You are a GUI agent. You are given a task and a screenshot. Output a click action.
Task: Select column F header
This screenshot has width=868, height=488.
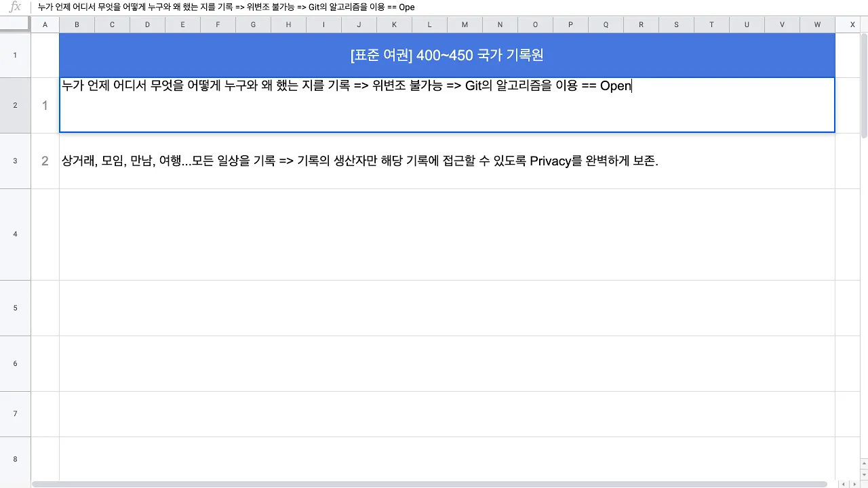coord(218,24)
